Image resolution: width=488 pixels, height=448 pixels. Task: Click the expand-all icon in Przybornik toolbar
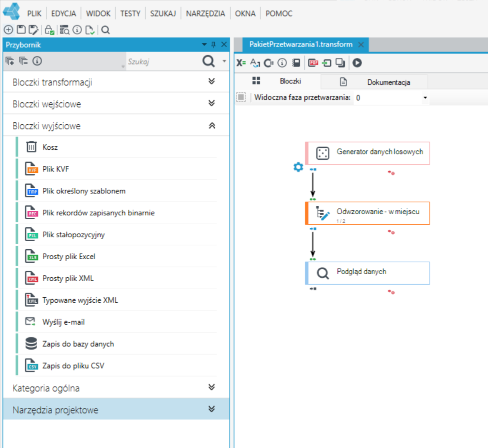10,61
